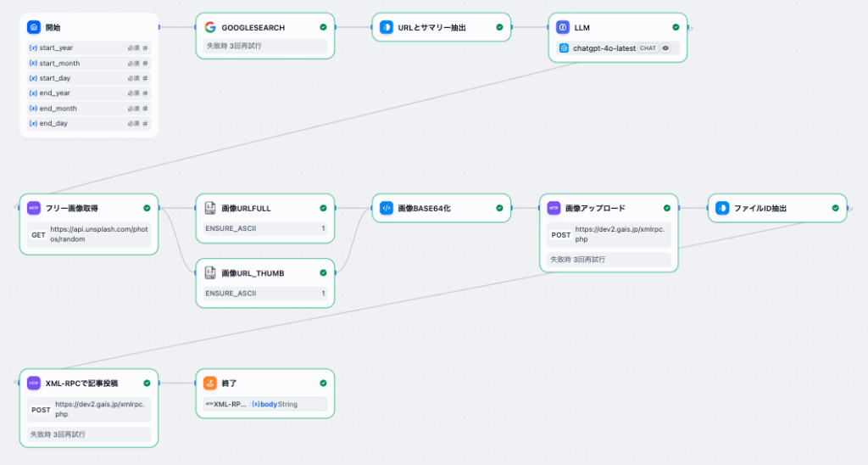Click the home icon on 開始 node
This screenshot has height=465, width=868.
point(33,27)
